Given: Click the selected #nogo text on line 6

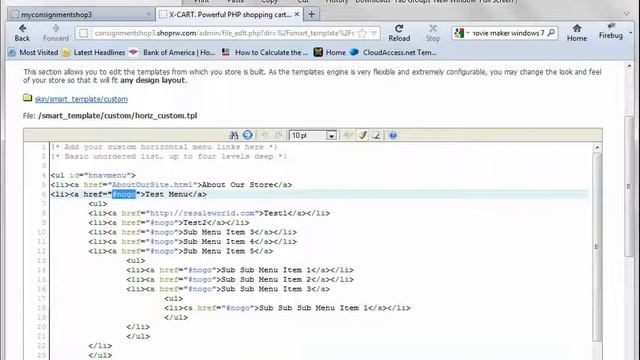Looking at the screenshot, I should (124, 194).
